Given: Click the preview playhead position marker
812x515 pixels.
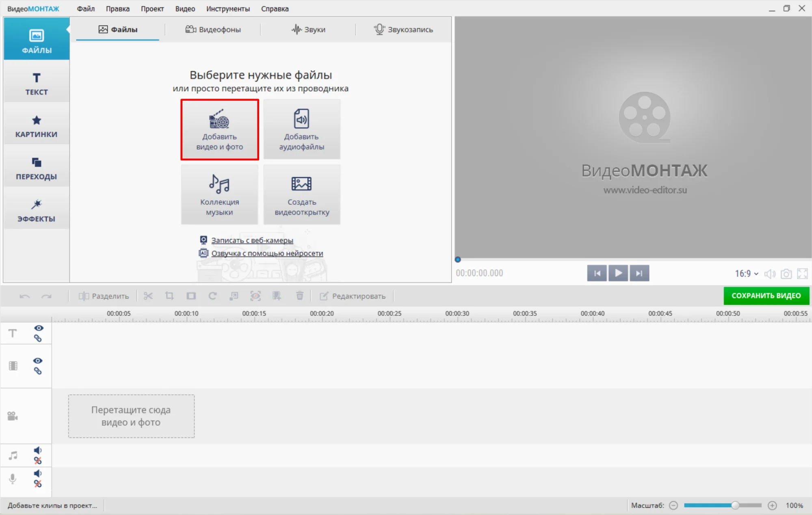Looking at the screenshot, I should pyautogui.click(x=458, y=259).
